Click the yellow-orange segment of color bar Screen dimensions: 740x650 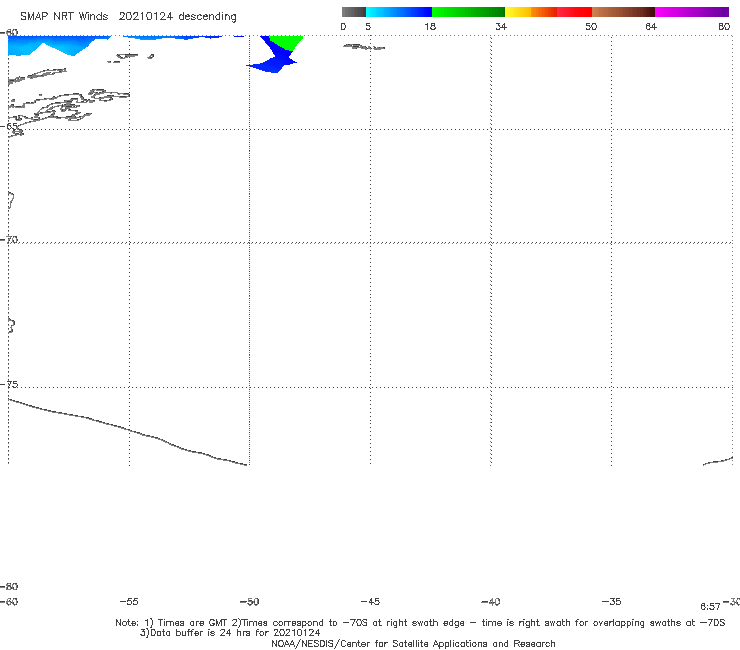[531, 12]
